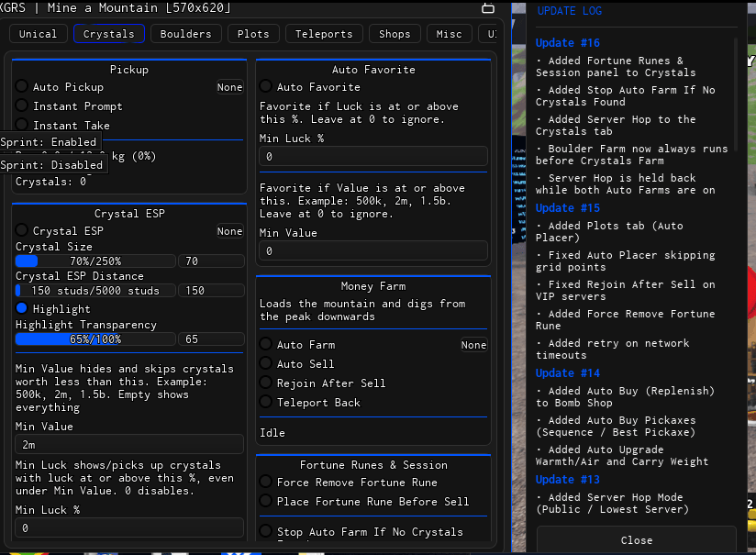Enable Rejoin After Sell

pyautogui.click(x=266, y=383)
